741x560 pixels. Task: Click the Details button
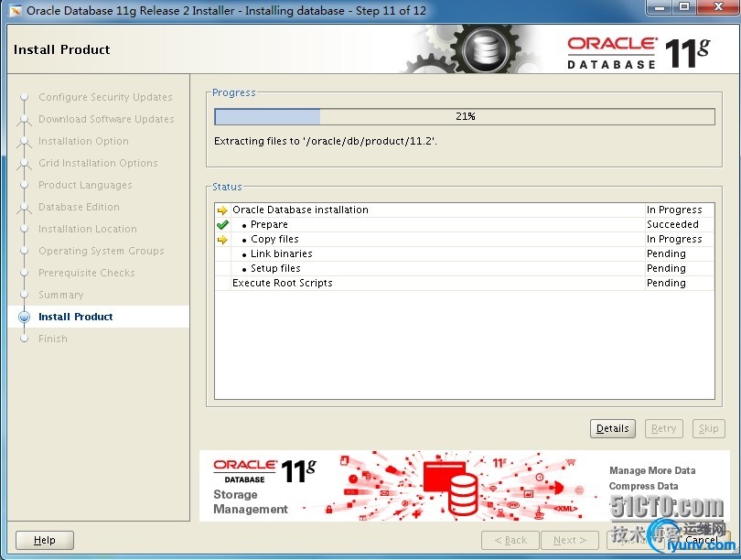612,428
